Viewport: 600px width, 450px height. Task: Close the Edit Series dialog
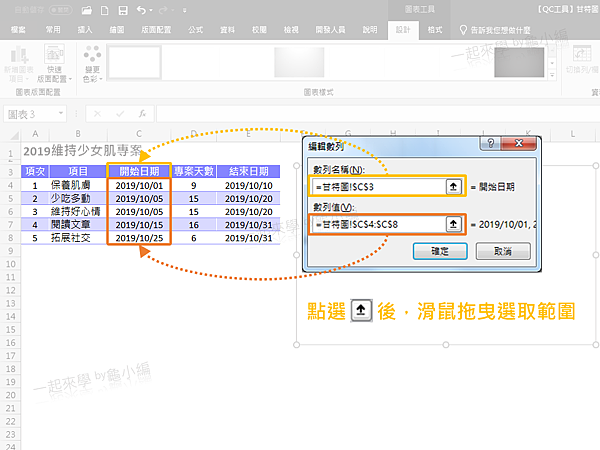pyautogui.click(x=519, y=143)
